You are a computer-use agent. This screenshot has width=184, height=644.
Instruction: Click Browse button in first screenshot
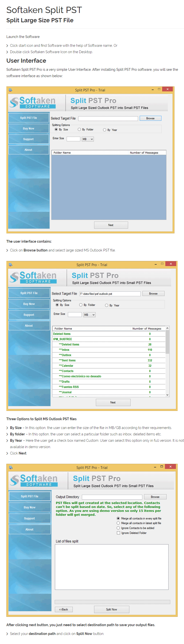(x=150, y=119)
